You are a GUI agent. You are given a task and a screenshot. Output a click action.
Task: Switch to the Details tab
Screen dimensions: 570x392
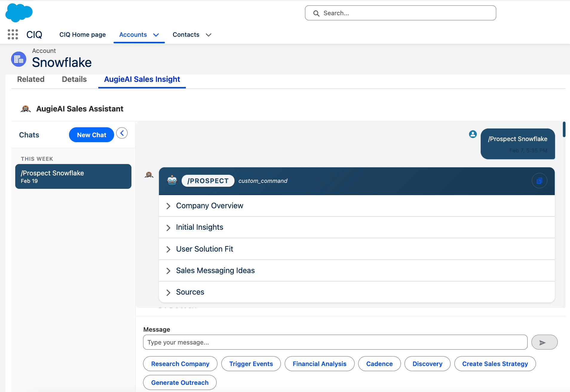[74, 79]
